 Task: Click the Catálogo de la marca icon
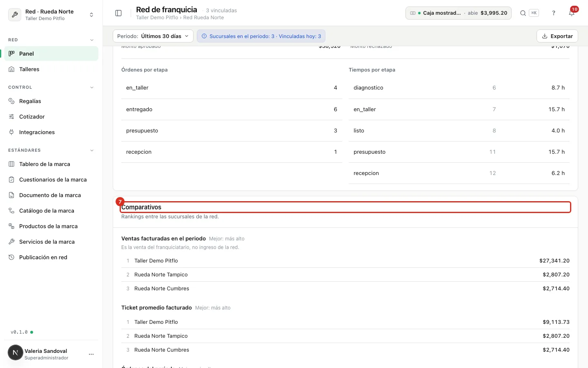[11, 211]
